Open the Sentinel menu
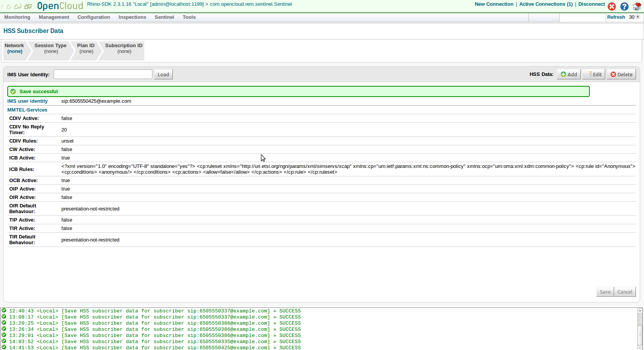 pos(164,17)
